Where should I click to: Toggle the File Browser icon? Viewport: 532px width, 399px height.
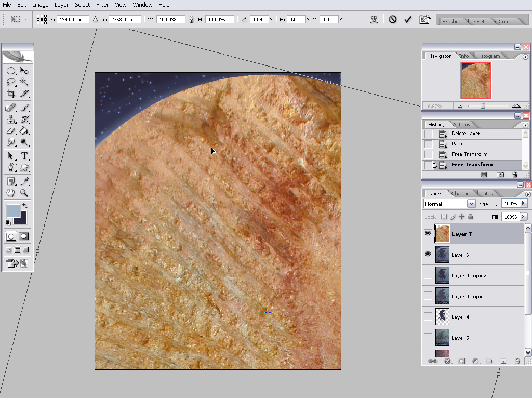[x=425, y=20]
